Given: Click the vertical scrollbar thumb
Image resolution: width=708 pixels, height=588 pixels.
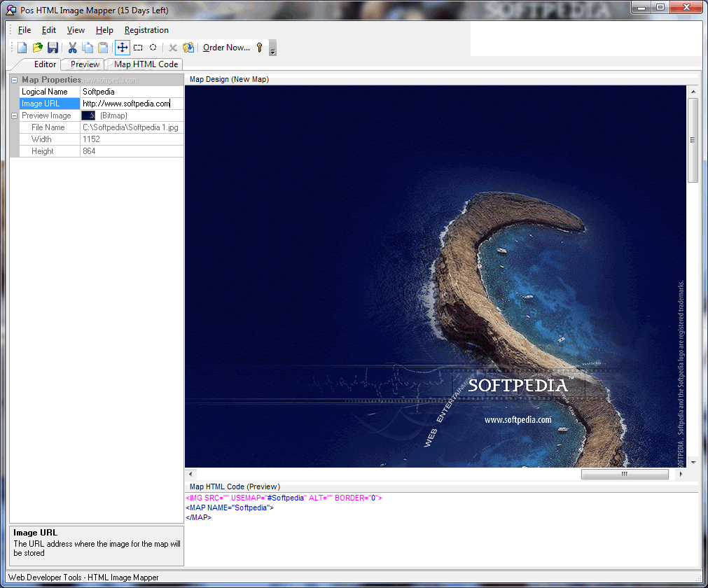Looking at the screenshot, I should pos(693,140).
